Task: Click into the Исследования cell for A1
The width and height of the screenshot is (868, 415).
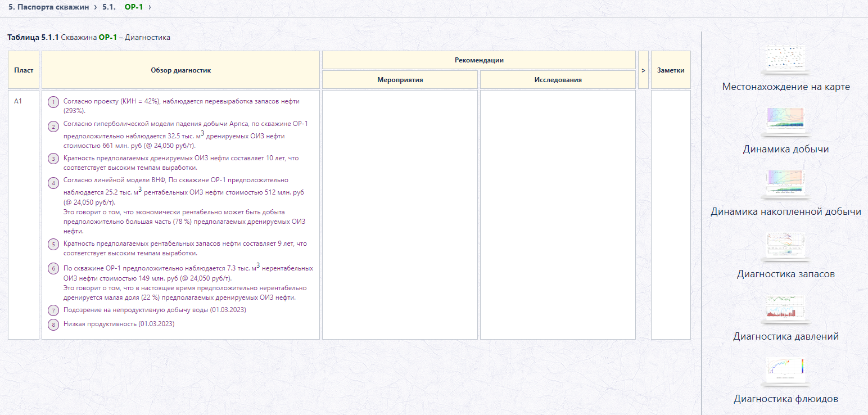Action: tap(558, 215)
